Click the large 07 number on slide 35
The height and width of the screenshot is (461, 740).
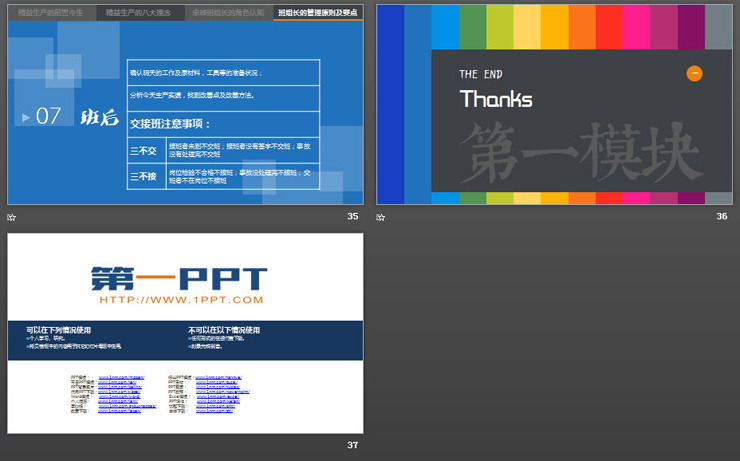coord(48,116)
